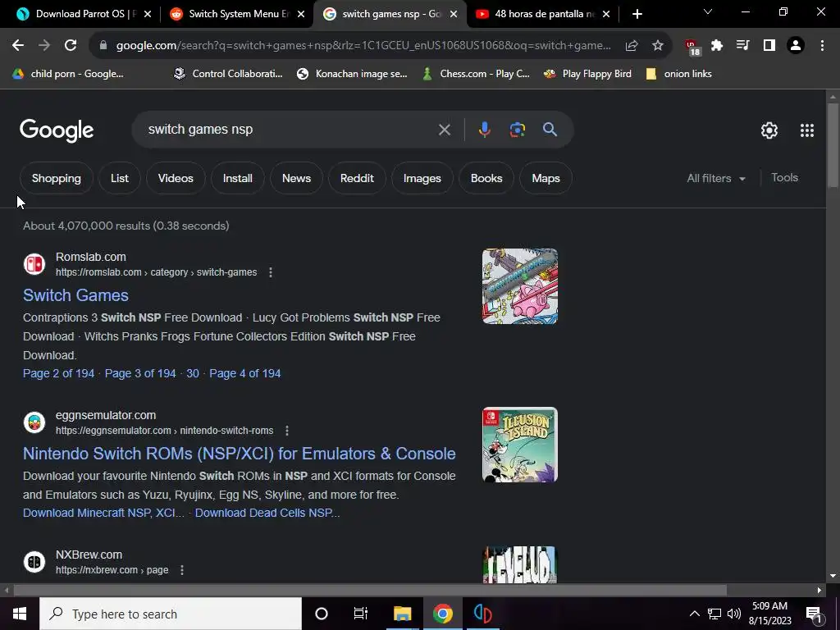Open the Page 2 of 194 sitelink
The height and width of the screenshot is (630, 840).
[x=58, y=373]
